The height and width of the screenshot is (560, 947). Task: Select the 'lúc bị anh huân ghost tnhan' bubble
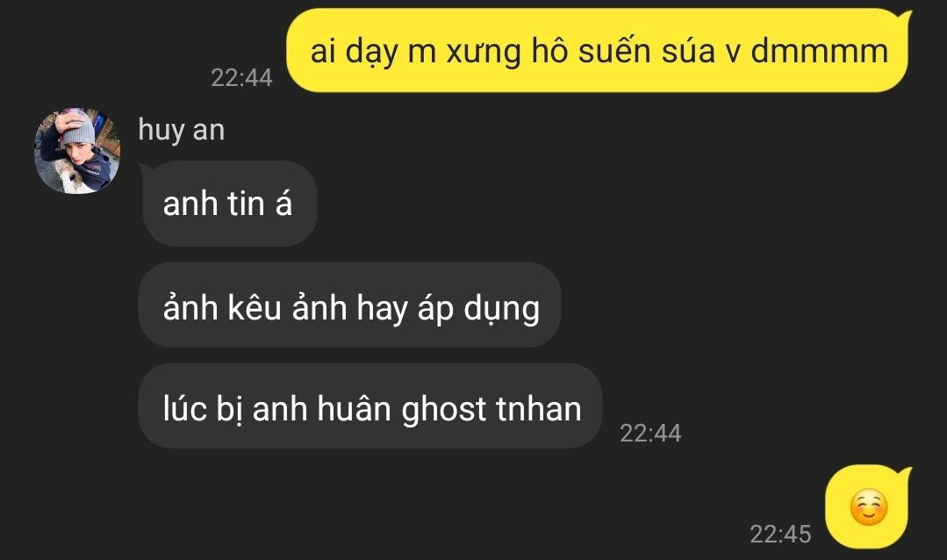[371, 406]
